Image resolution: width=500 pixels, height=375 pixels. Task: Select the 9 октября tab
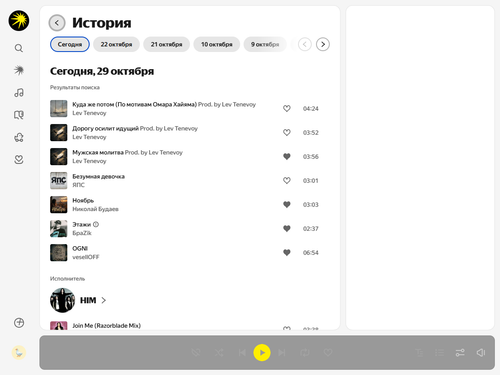[x=265, y=44]
